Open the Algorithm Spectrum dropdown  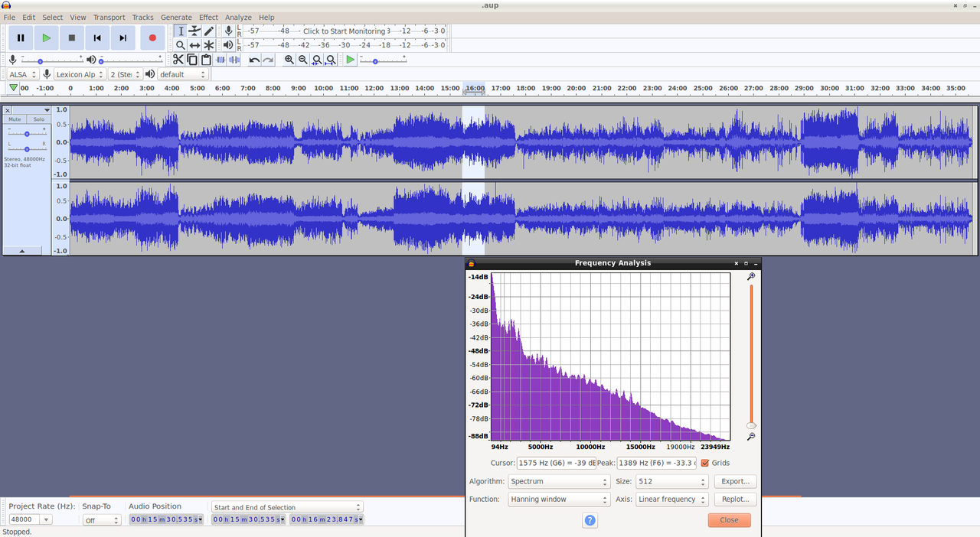[x=559, y=482]
